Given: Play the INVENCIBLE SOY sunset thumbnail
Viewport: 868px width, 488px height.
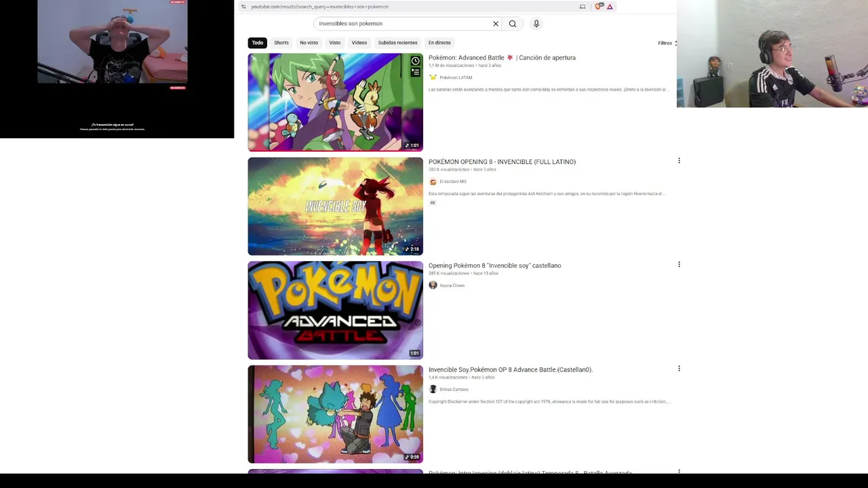Looking at the screenshot, I should coord(335,206).
